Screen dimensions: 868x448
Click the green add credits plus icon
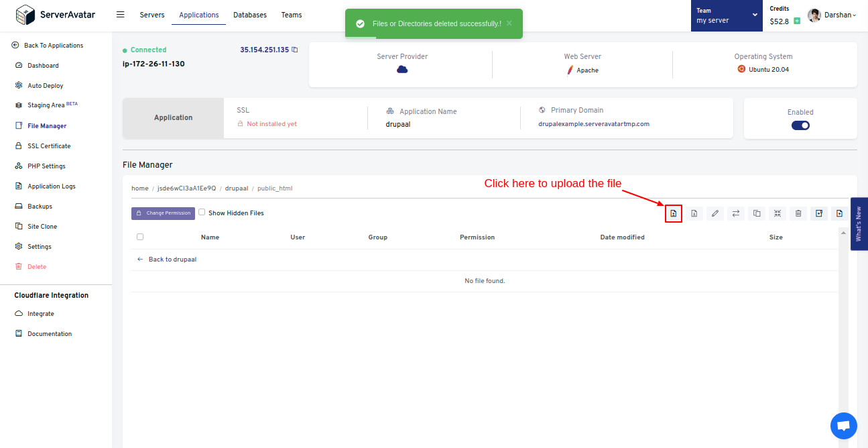tap(797, 21)
